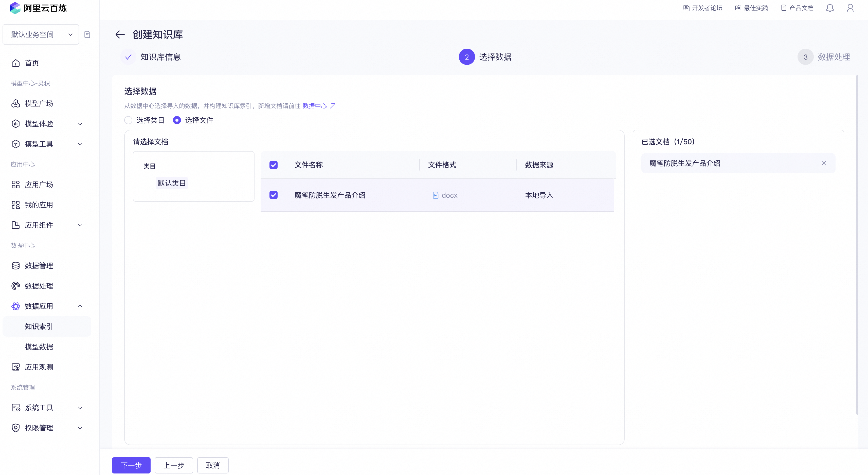Image resolution: width=868 pixels, height=475 pixels.
Task: Expand the 系统工具 menu chevron
Action: tap(80, 408)
